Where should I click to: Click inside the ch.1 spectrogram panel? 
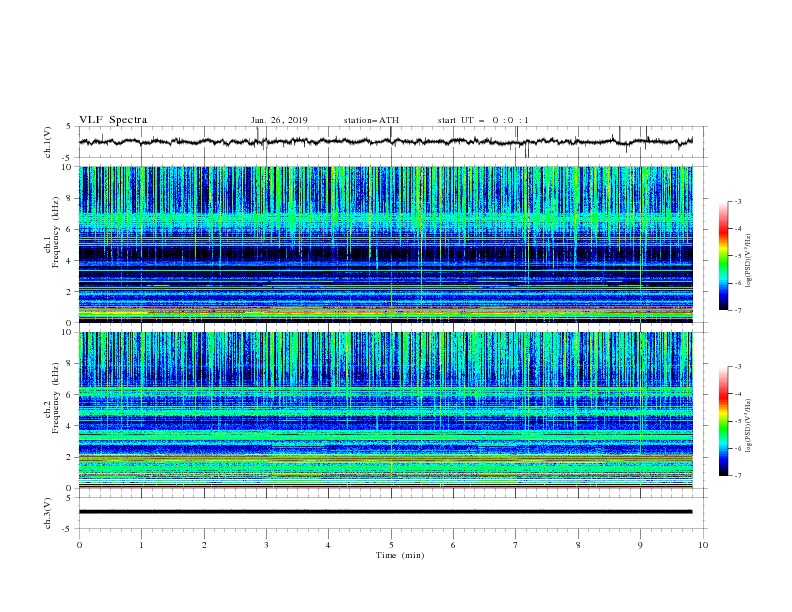(x=386, y=244)
